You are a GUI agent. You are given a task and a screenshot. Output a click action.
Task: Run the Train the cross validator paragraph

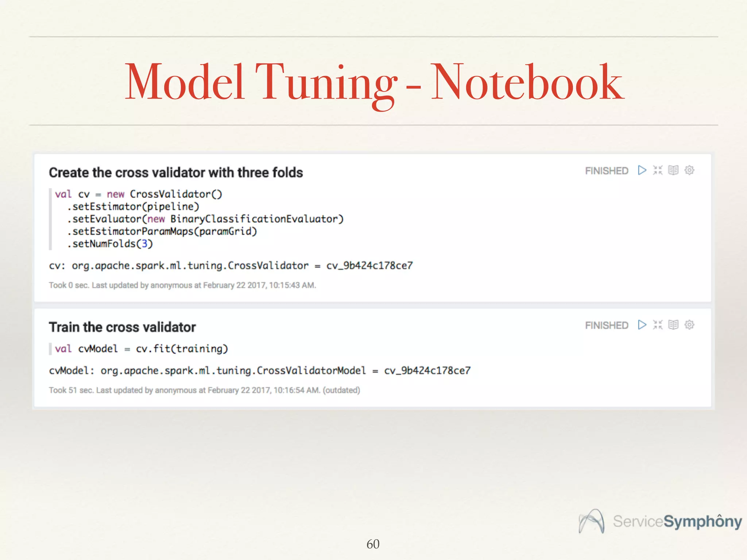[642, 325]
